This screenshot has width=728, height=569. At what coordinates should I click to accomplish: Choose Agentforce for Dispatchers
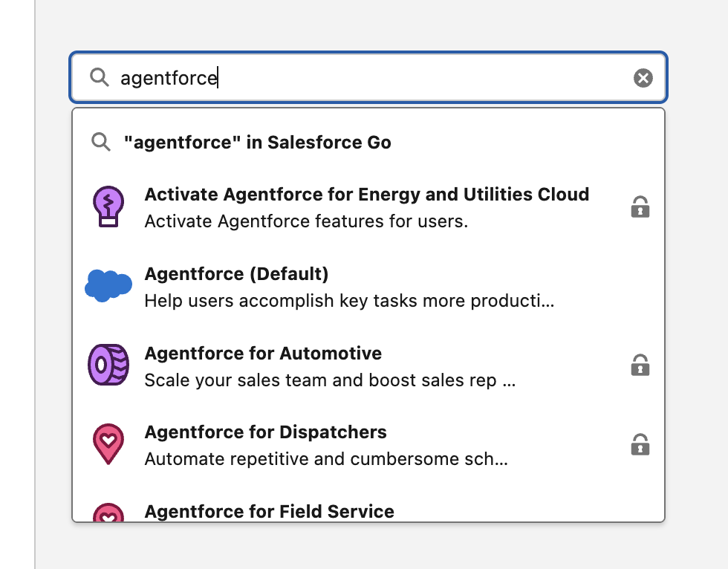tap(265, 432)
